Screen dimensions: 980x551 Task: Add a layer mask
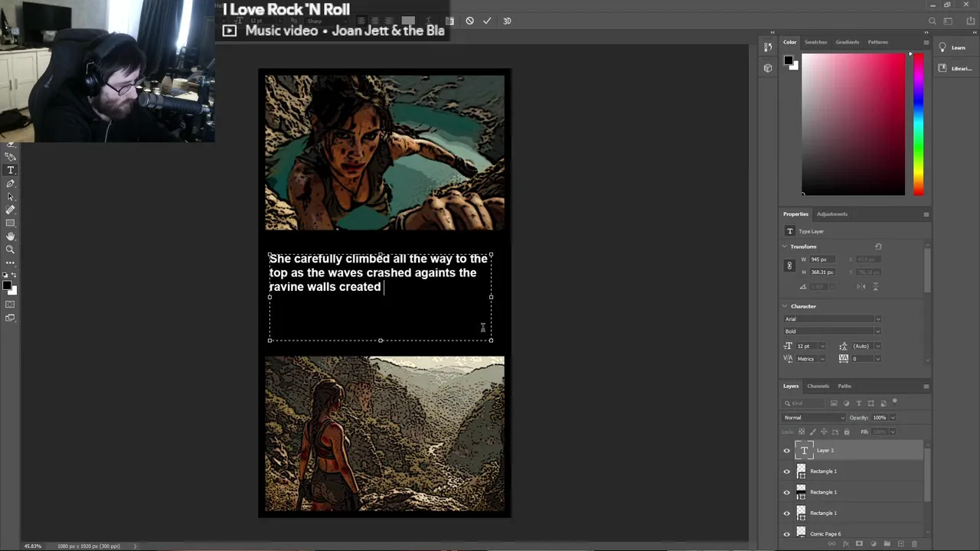coord(859,543)
